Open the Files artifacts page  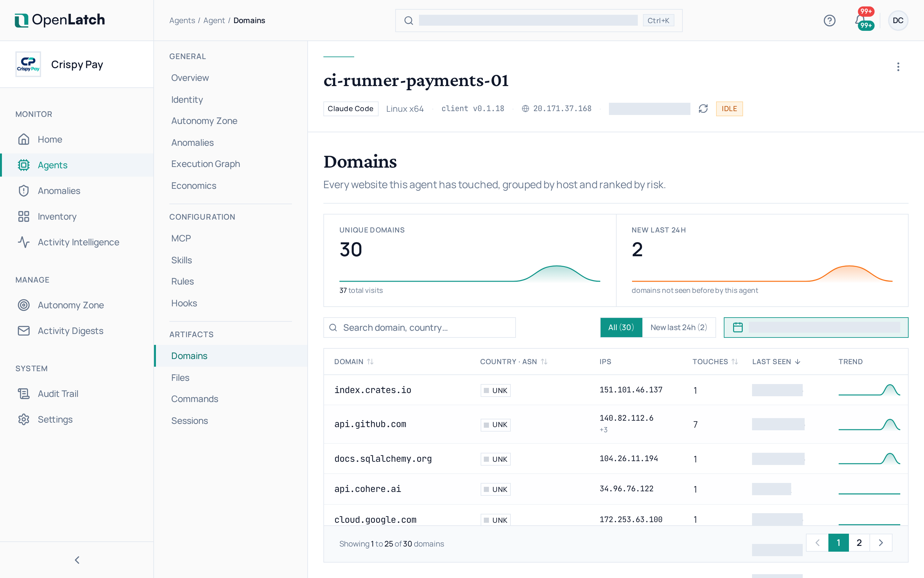[x=231, y=378]
